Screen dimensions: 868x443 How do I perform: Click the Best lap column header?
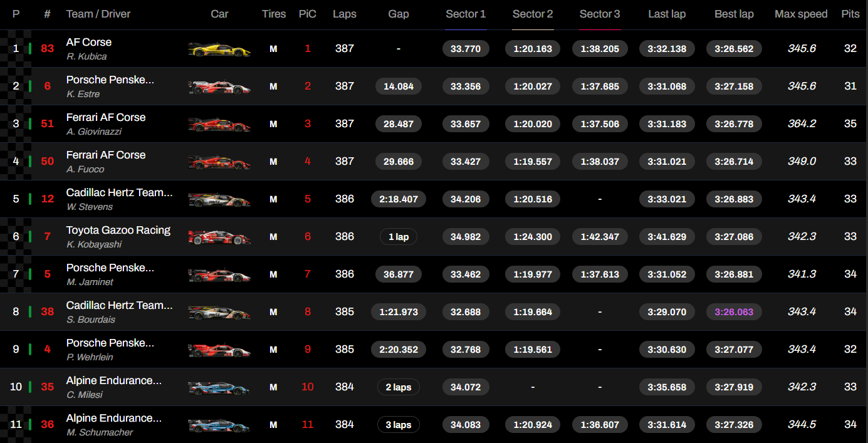[x=734, y=14]
